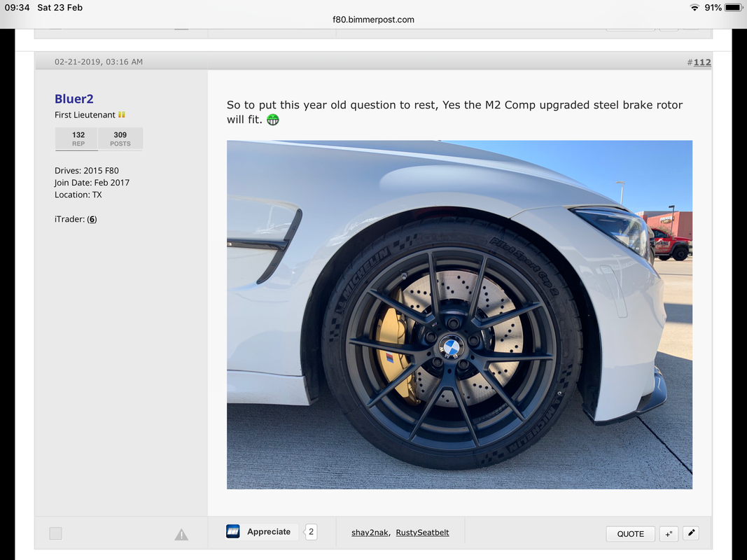Screen dimensions: 747x560
Task: Open the appreciation count bubble showing 2
Action: point(311,532)
